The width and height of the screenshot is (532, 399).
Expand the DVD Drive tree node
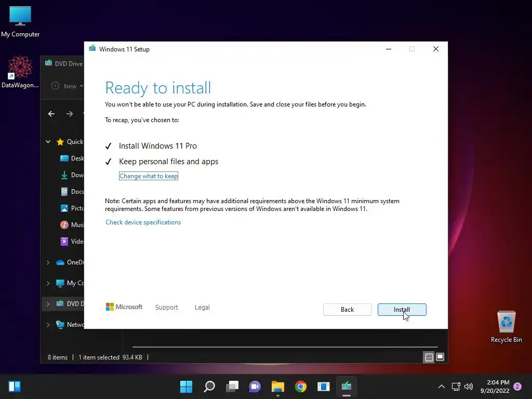click(x=48, y=304)
